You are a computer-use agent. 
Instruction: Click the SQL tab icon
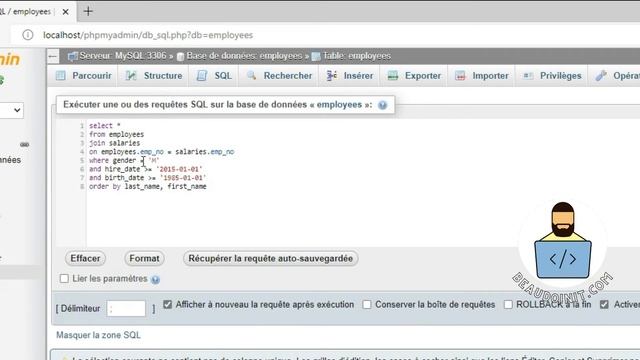[x=202, y=76]
